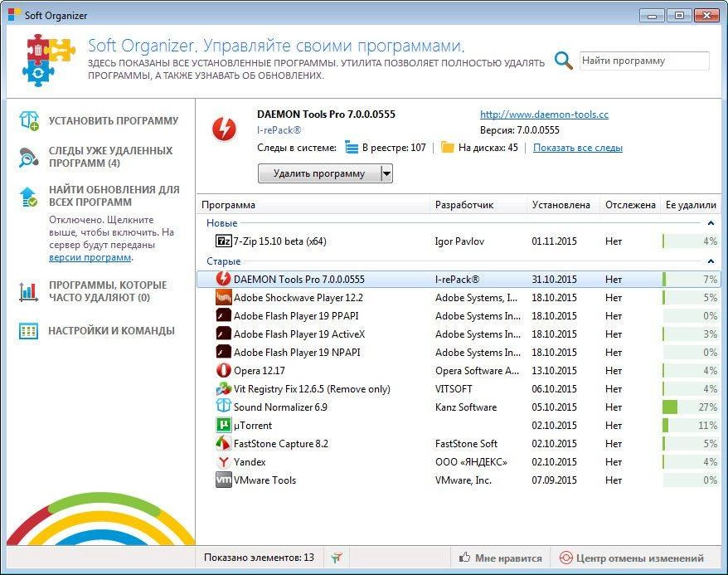This screenshot has width=728, height=575.
Task: Select Vit Registry Fix 12.6.5 (Remove only) name
Action: click(312, 389)
